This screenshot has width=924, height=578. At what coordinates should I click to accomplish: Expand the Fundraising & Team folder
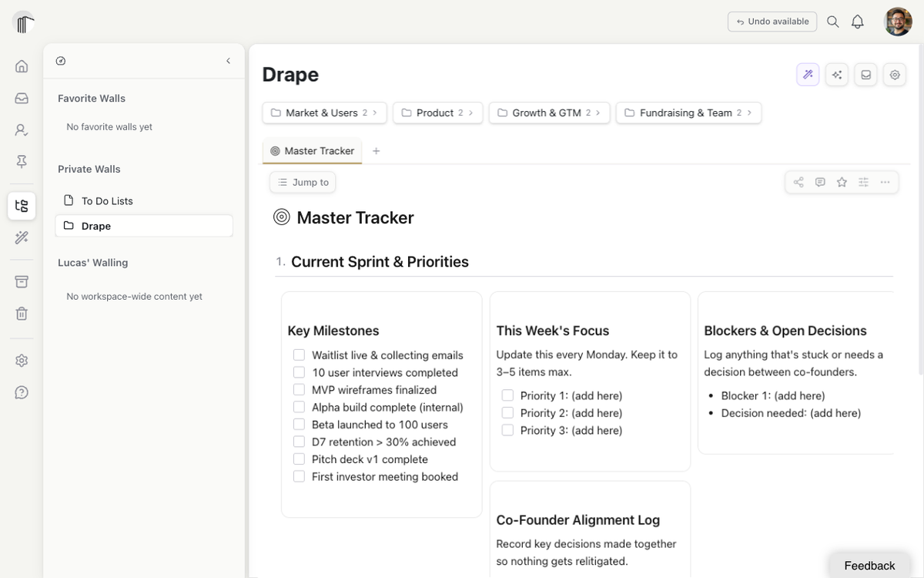point(689,113)
